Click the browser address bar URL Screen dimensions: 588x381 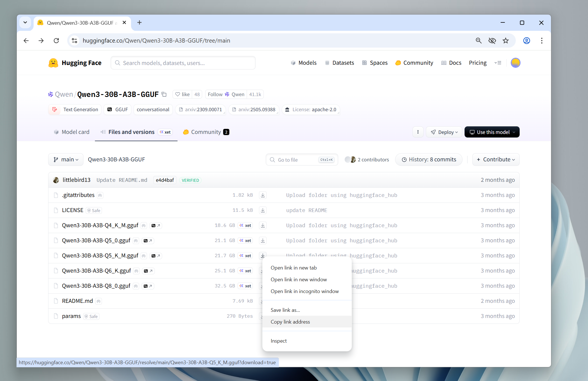click(156, 41)
